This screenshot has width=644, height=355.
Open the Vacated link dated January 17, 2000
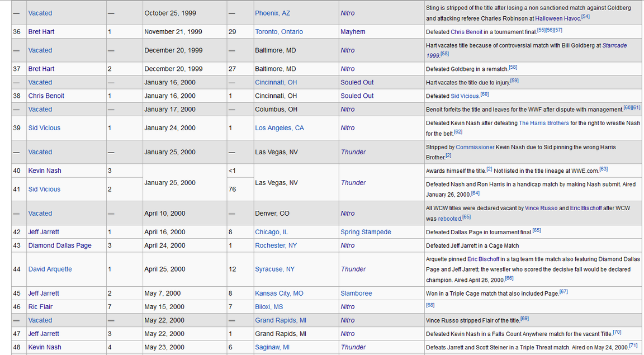tap(40, 110)
